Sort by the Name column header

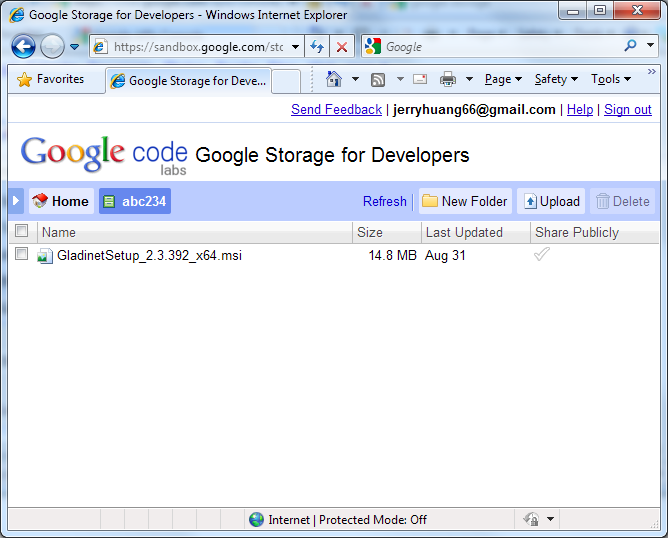(x=195, y=233)
